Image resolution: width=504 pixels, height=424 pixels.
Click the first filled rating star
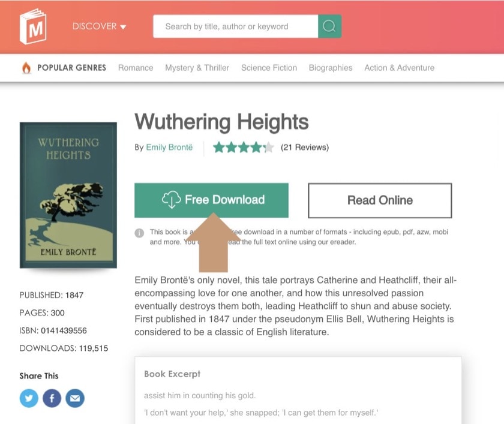coord(220,147)
